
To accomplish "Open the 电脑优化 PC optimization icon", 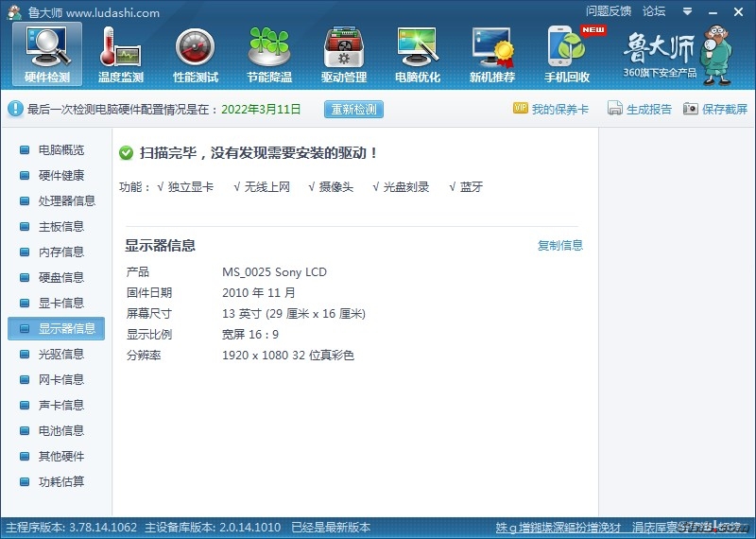I will tap(418, 54).
